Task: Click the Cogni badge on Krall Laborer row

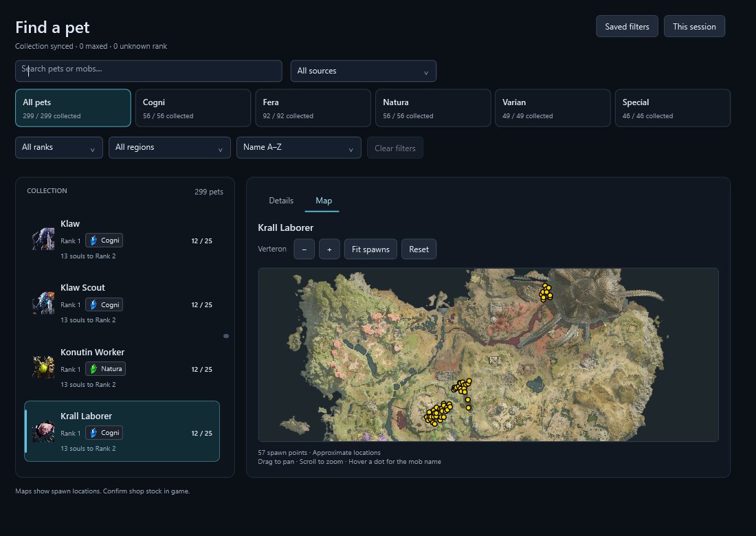Action: tap(104, 433)
